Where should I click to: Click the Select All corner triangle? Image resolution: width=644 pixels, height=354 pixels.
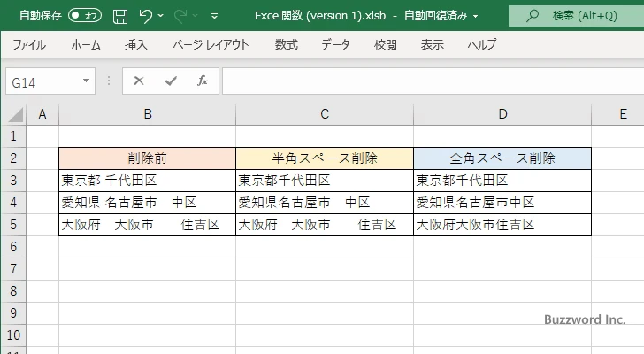[15, 114]
